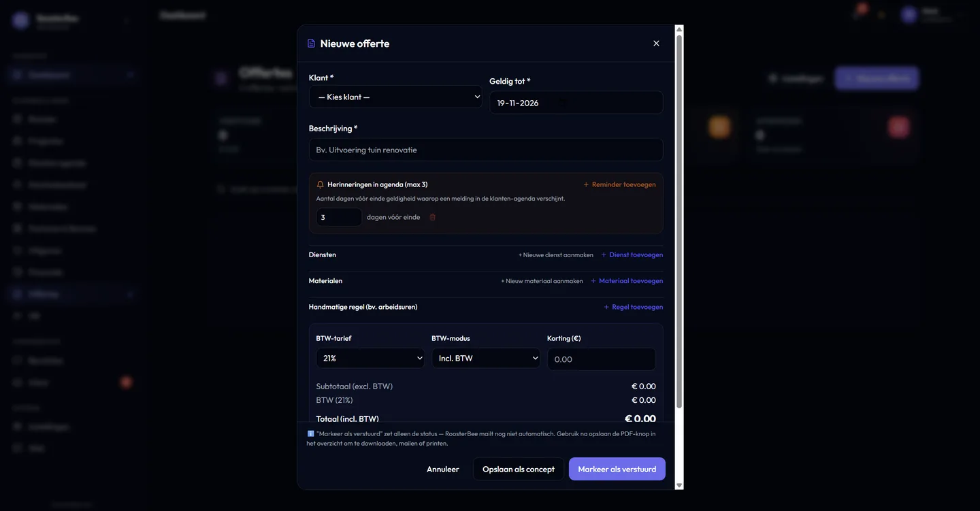980x511 pixels.
Task: Click the Materialen section heading
Action: tap(326, 281)
